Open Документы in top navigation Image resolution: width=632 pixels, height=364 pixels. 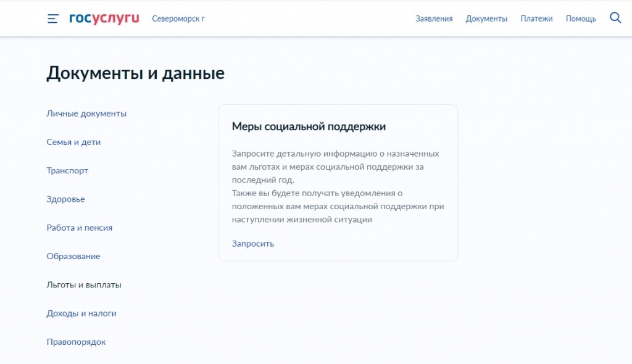[486, 19]
